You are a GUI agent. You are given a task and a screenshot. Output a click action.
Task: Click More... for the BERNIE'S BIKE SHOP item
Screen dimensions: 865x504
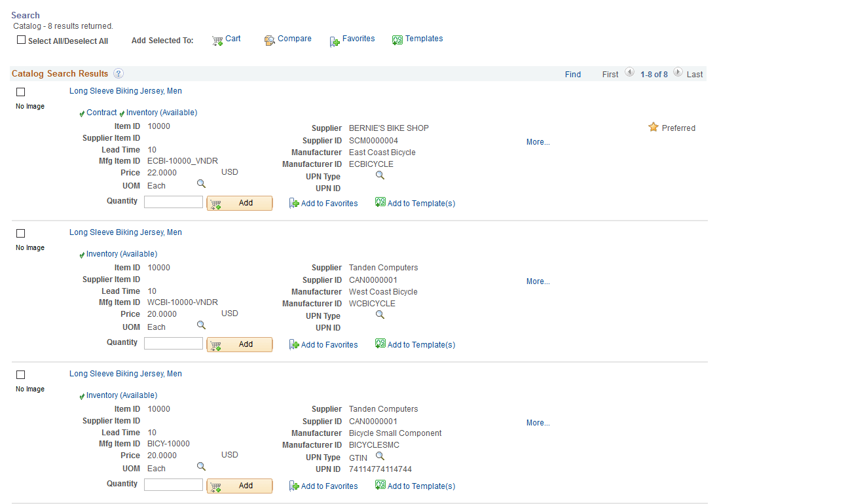[537, 141]
